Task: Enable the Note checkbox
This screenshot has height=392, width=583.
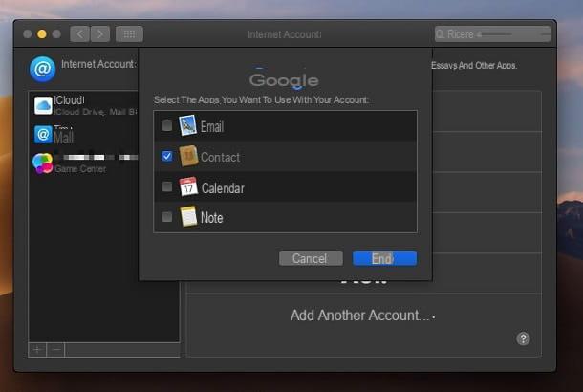Action: tap(167, 217)
